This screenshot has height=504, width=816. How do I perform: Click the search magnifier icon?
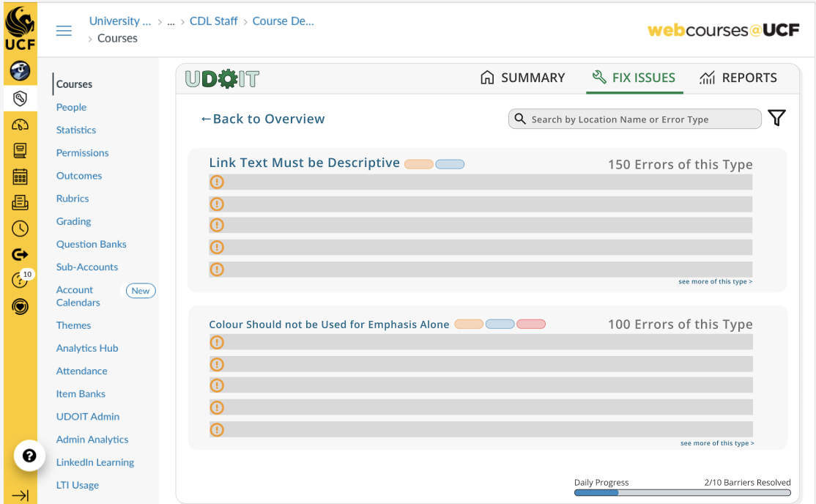pos(520,119)
